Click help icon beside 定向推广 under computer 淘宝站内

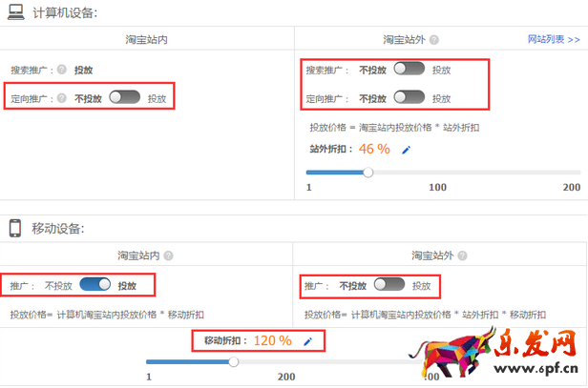click(61, 97)
